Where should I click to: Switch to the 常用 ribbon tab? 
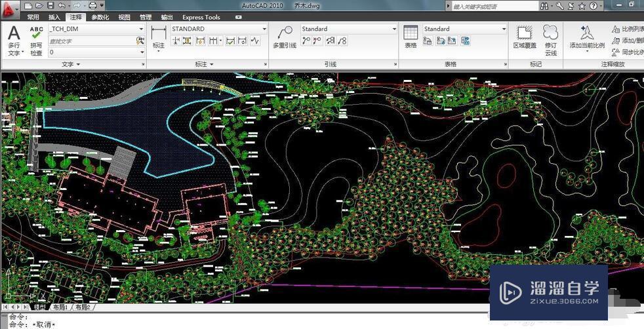point(33,17)
